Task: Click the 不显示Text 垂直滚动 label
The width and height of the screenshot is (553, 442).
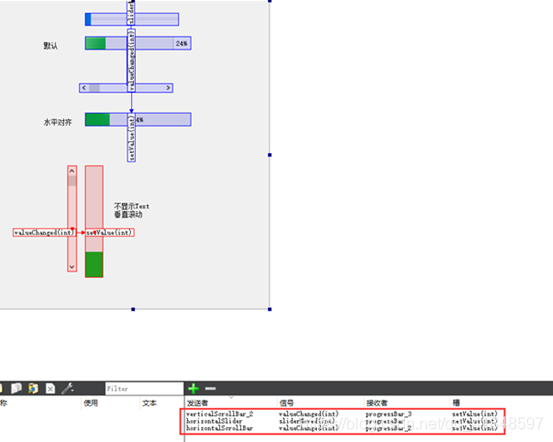Action: [x=132, y=210]
